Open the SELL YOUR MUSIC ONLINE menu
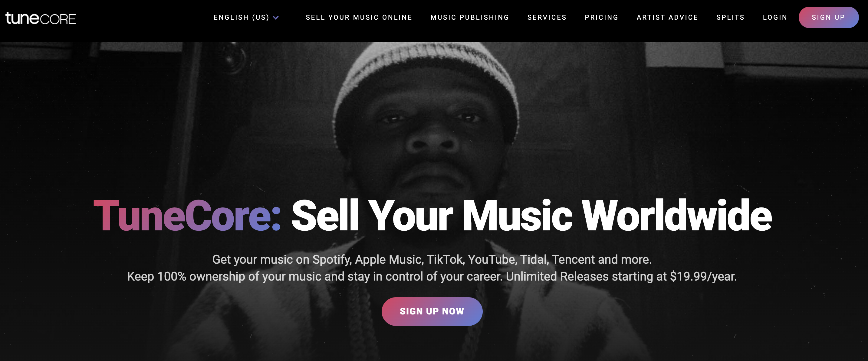 tap(359, 18)
